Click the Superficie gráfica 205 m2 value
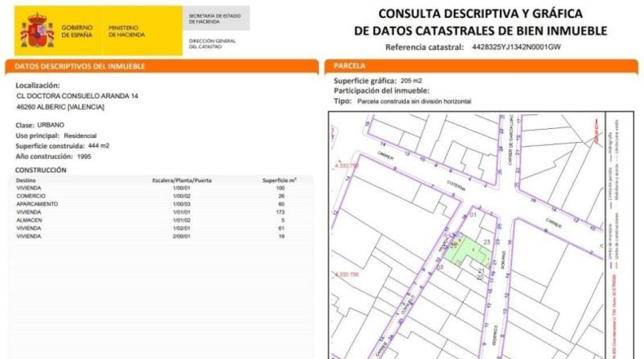This screenshot has height=359, width=644. click(x=411, y=81)
